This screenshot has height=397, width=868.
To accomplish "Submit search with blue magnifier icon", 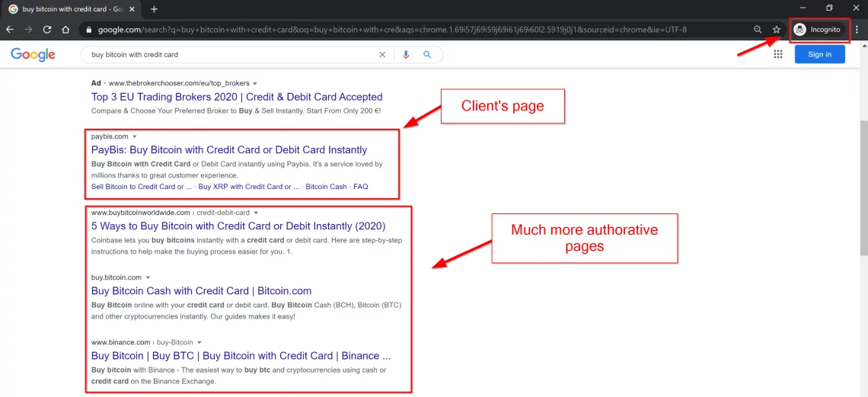I will tap(427, 55).
